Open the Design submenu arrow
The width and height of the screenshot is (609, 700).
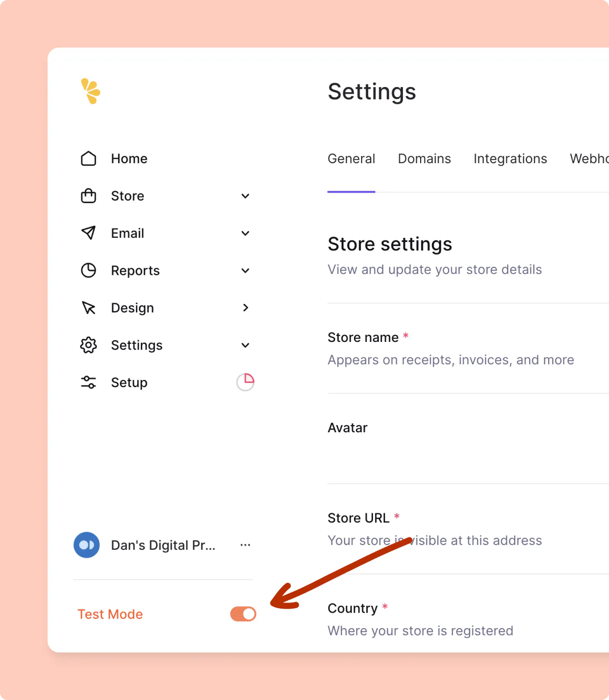tap(246, 308)
